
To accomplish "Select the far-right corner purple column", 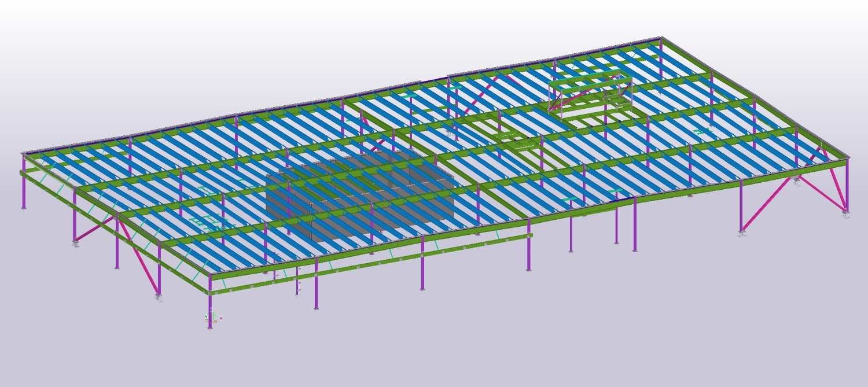I will (846, 191).
